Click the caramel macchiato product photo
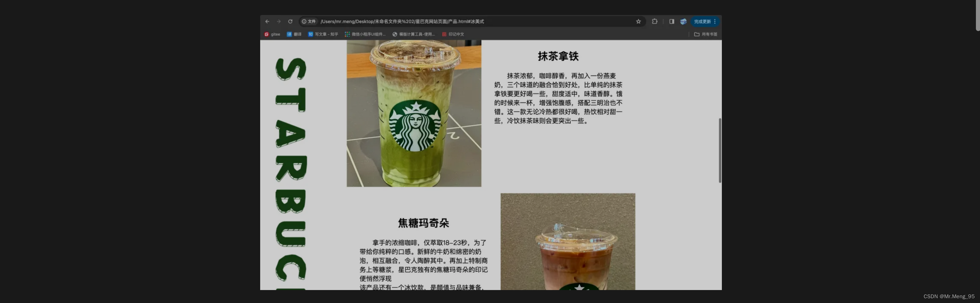 click(568, 242)
